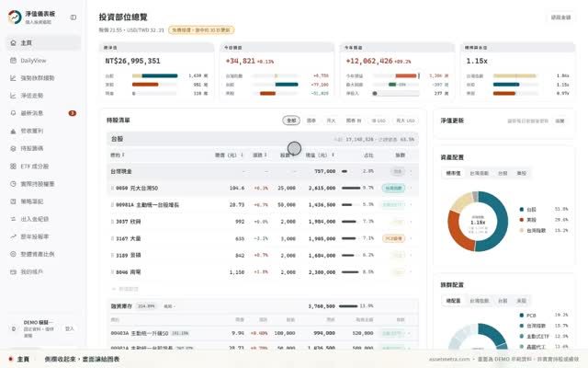Click the DEMO account avatar icon
Screen dimensions: 588x368
coord(14,328)
